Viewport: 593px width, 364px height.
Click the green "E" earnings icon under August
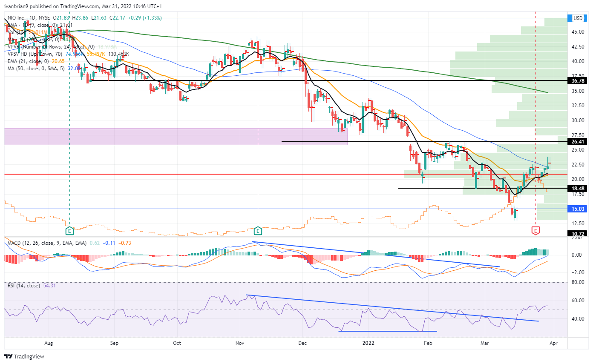(x=69, y=231)
